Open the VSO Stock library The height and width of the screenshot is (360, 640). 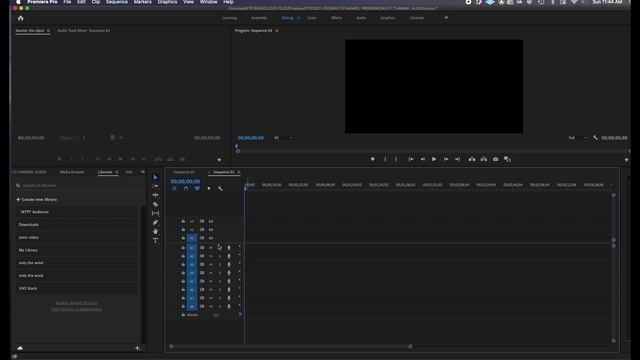[x=76, y=289]
